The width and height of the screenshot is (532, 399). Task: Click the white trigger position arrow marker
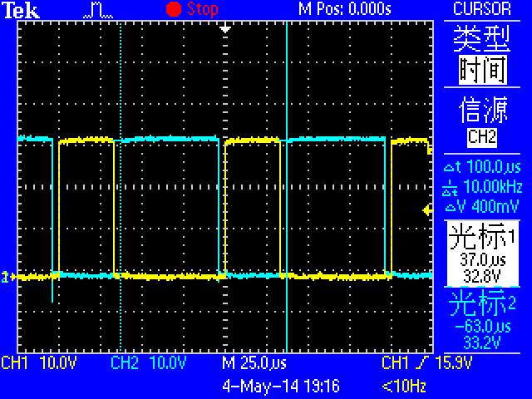coord(225,28)
